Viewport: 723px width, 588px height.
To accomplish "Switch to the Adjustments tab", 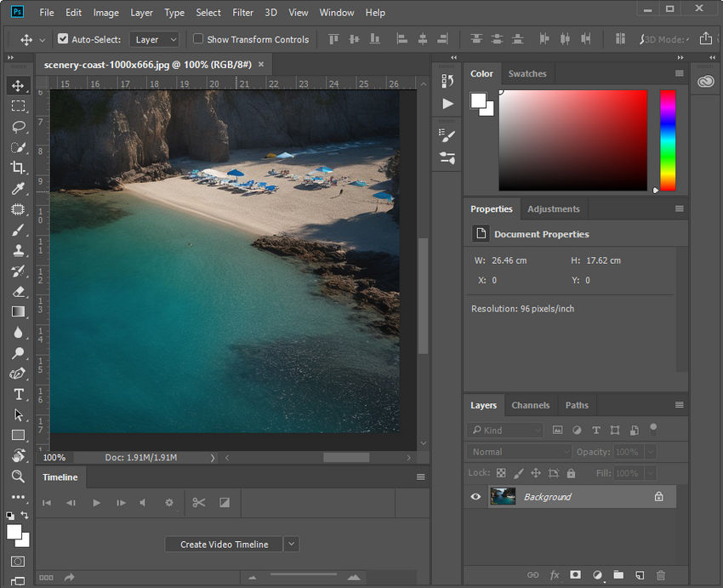I will [x=554, y=209].
